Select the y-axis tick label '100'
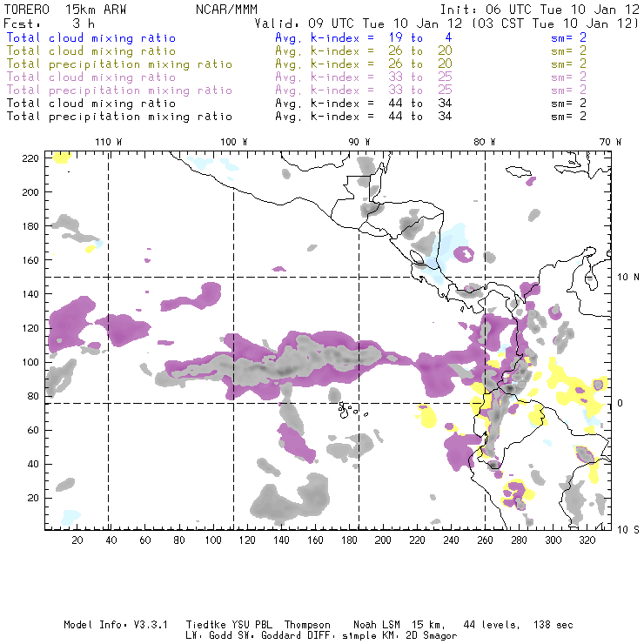The width and height of the screenshot is (644, 644). (30, 362)
